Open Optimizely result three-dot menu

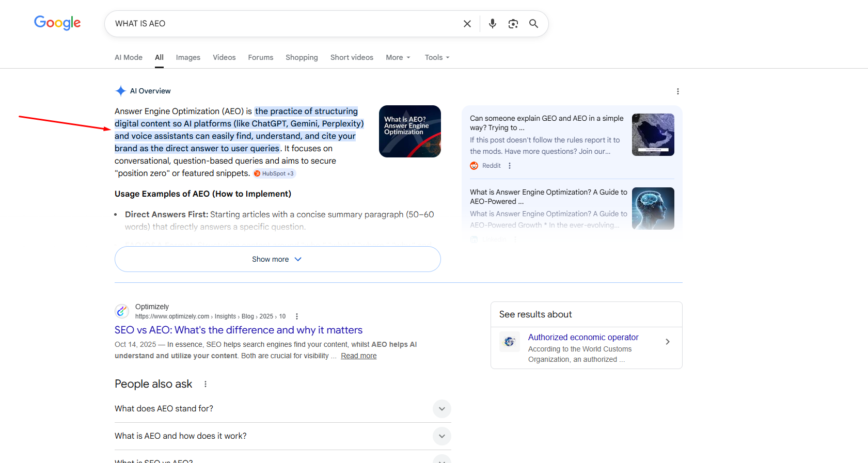tap(297, 316)
